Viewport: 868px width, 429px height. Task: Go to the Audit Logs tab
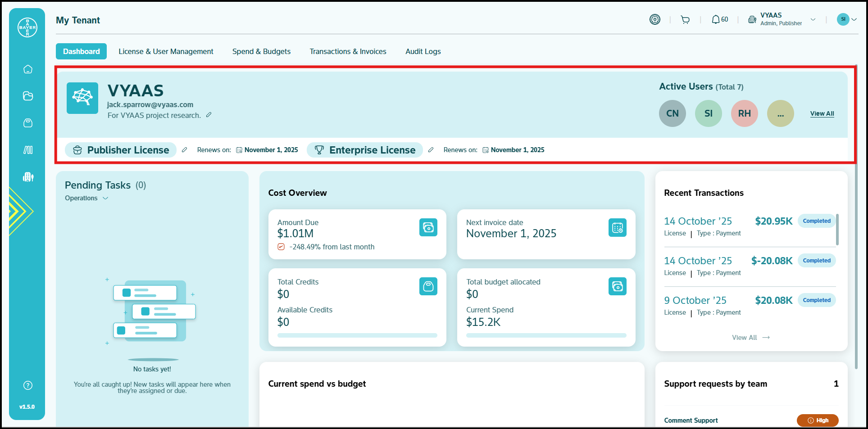click(x=423, y=51)
